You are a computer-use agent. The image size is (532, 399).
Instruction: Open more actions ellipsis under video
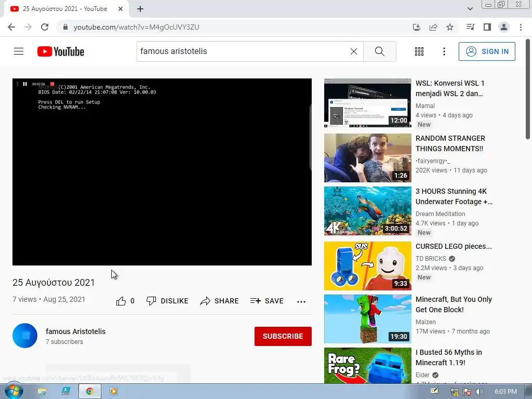[301, 301]
